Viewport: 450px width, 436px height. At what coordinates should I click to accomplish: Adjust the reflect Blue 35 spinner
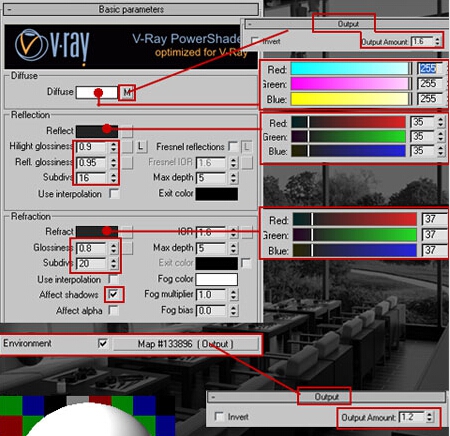coord(441,151)
